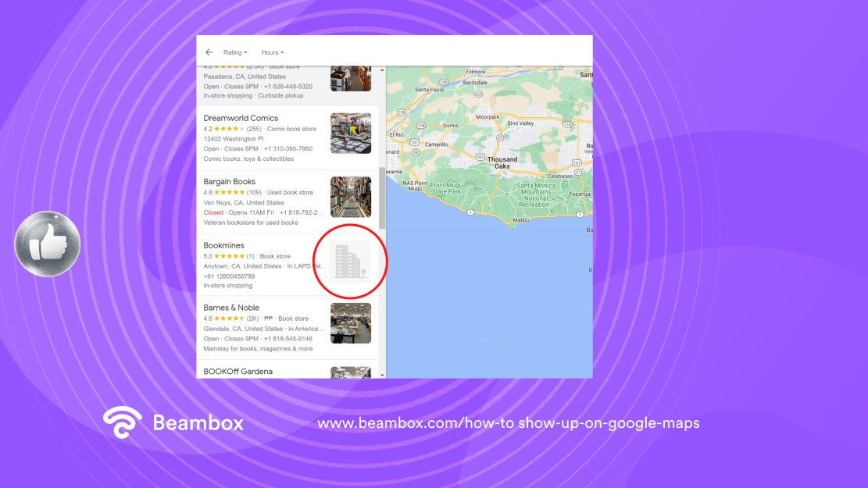Click the Route 1 shield near Malibu
Screen dimensions: 868x488
[x=470, y=212]
